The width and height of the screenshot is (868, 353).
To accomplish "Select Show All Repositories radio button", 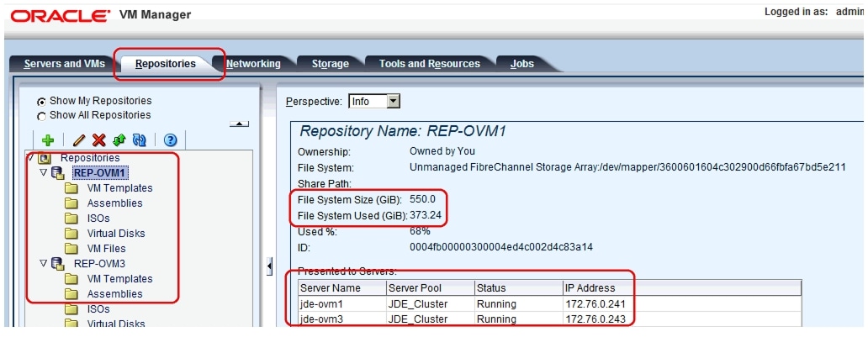I will pos(41,116).
